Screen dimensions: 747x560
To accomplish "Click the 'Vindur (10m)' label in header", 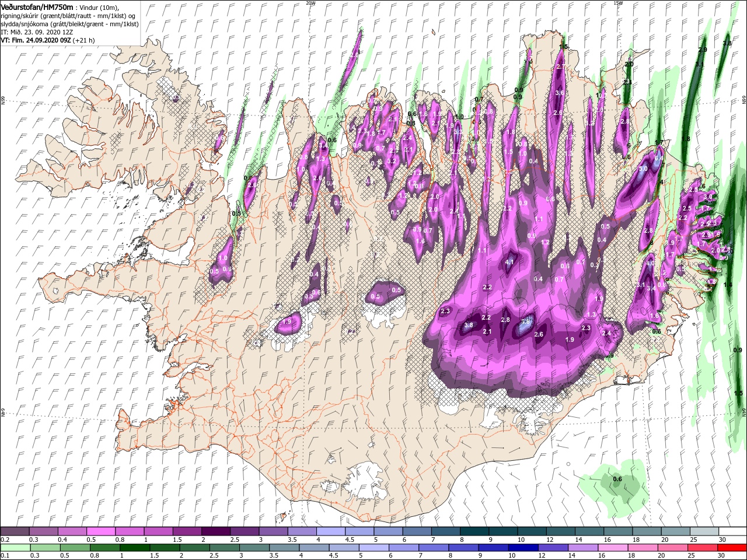I will pos(99,7).
